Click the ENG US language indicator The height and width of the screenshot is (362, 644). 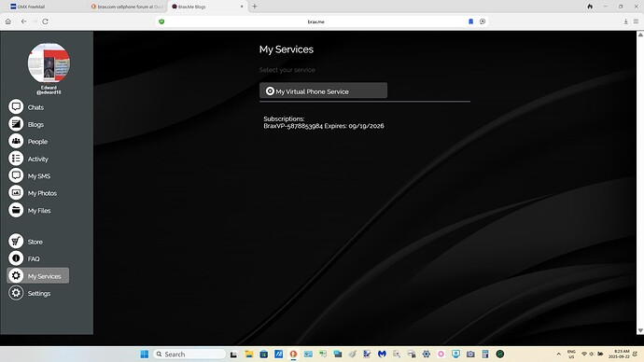point(571,354)
